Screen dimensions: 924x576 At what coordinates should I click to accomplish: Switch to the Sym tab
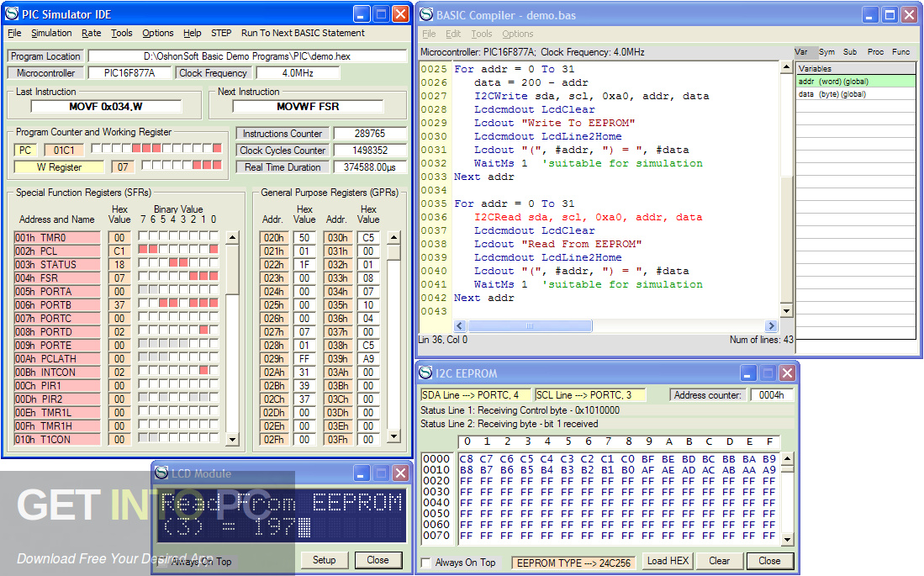click(826, 52)
